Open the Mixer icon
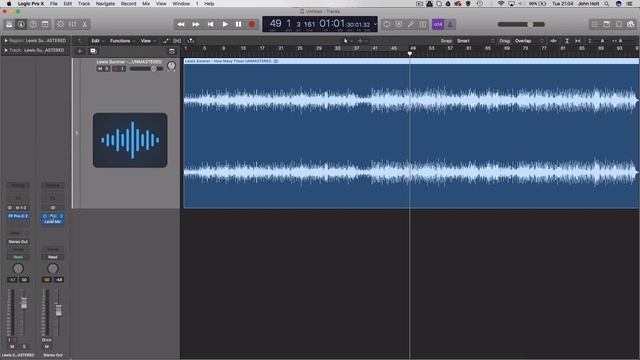The image size is (640, 360). pos(72,24)
